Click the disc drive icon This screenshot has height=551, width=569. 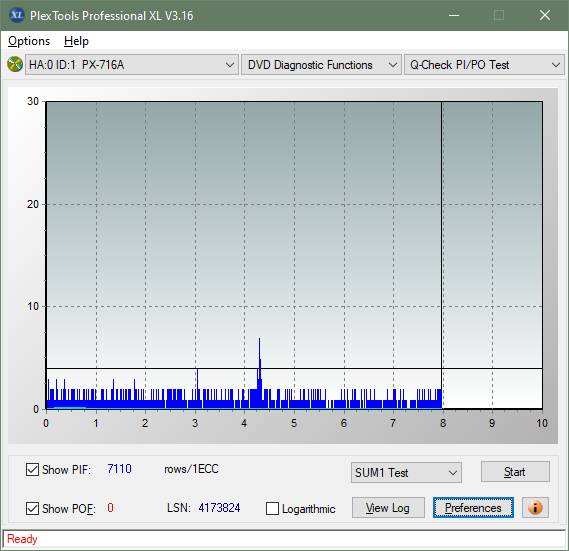pyautogui.click(x=15, y=64)
